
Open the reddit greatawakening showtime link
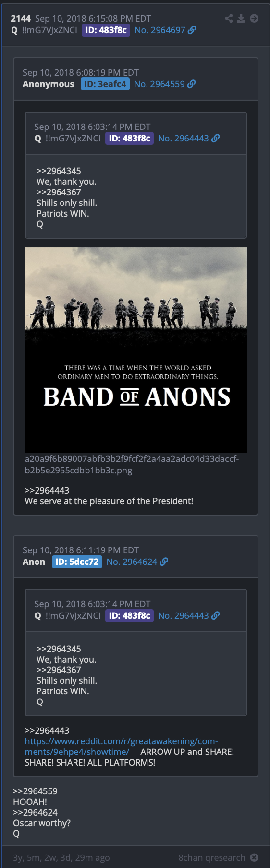(122, 746)
